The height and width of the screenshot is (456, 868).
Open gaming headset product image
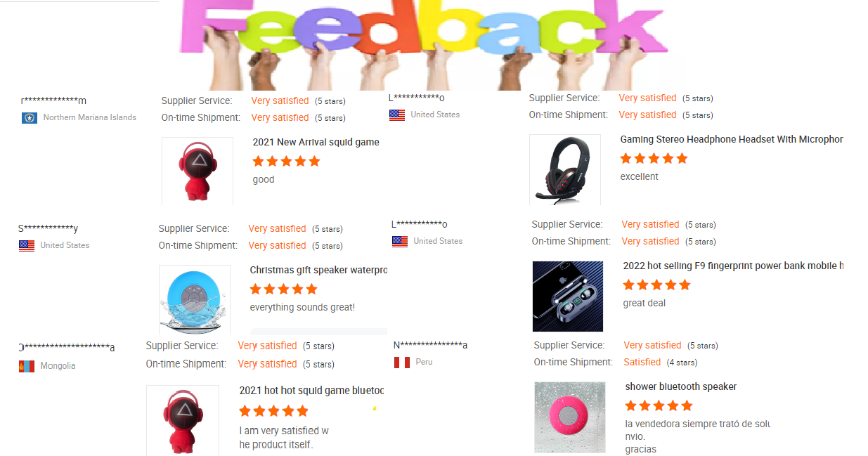[565, 169]
